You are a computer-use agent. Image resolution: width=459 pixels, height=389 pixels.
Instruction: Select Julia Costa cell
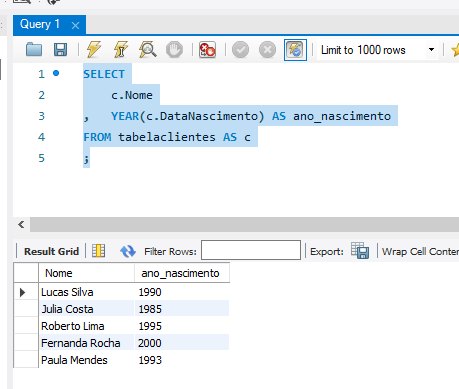pos(86,309)
